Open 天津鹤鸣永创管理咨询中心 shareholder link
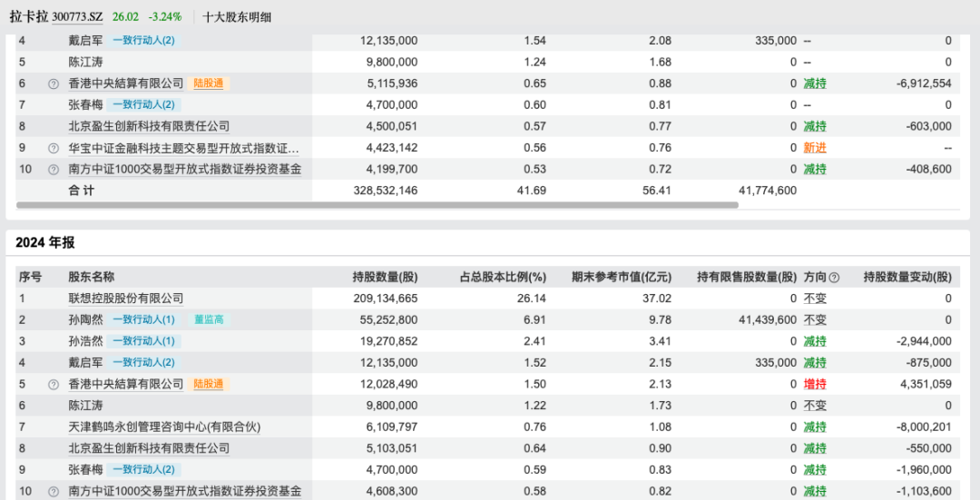The width and height of the screenshot is (980, 500). point(164,426)
